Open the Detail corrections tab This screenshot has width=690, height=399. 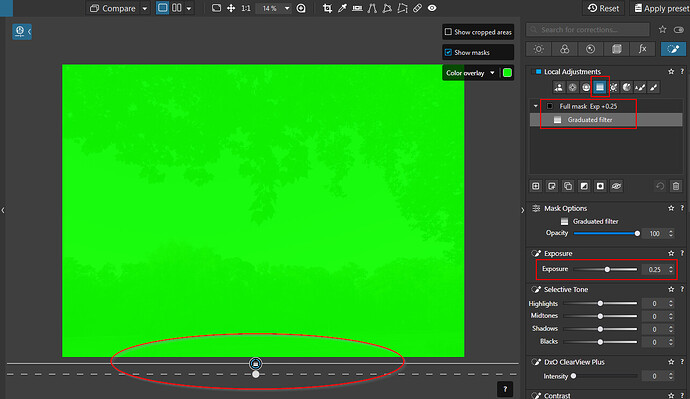591,49
